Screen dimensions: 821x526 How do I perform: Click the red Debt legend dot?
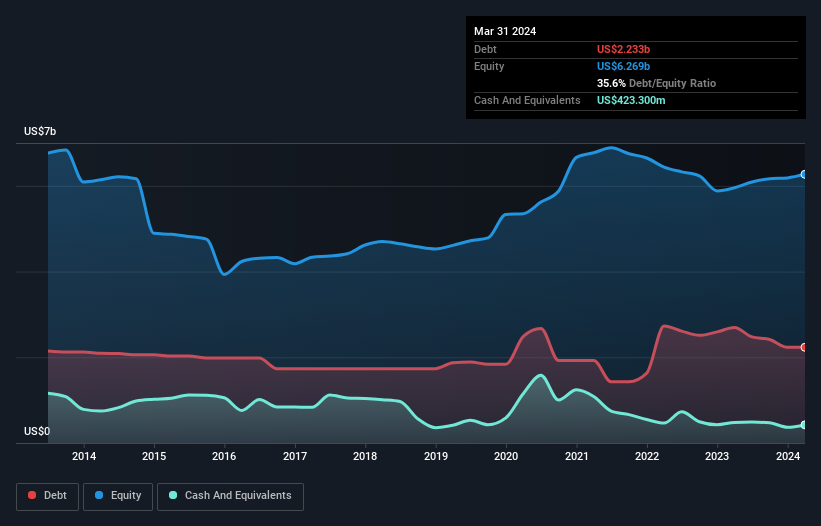(32, 495)
